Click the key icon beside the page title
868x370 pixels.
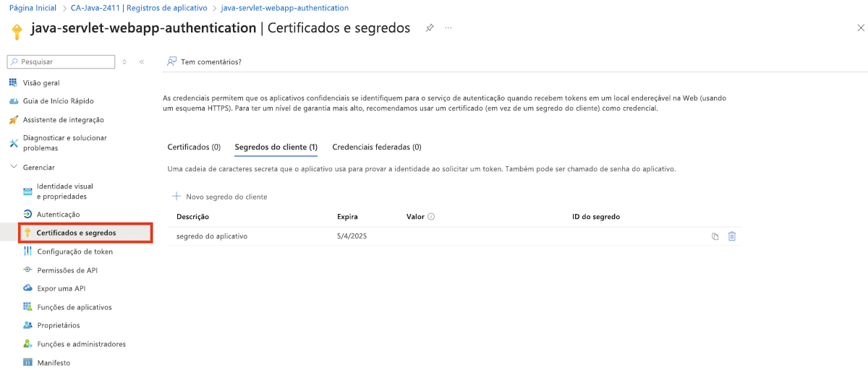pos(18,31)
